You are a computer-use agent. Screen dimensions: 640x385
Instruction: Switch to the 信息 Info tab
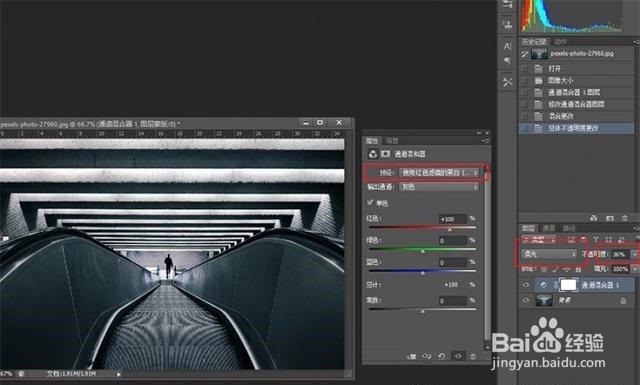click(x=392, y=140)
